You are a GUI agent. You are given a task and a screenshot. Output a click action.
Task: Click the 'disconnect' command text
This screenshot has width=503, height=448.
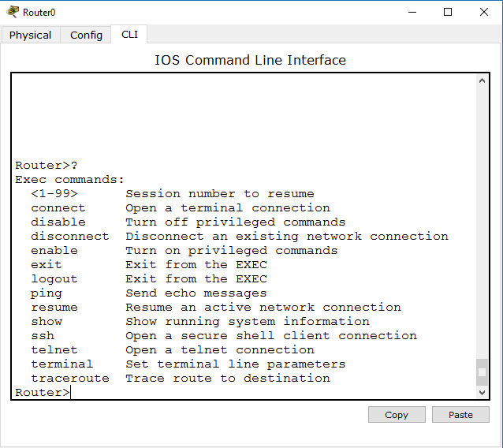point(70,236)
